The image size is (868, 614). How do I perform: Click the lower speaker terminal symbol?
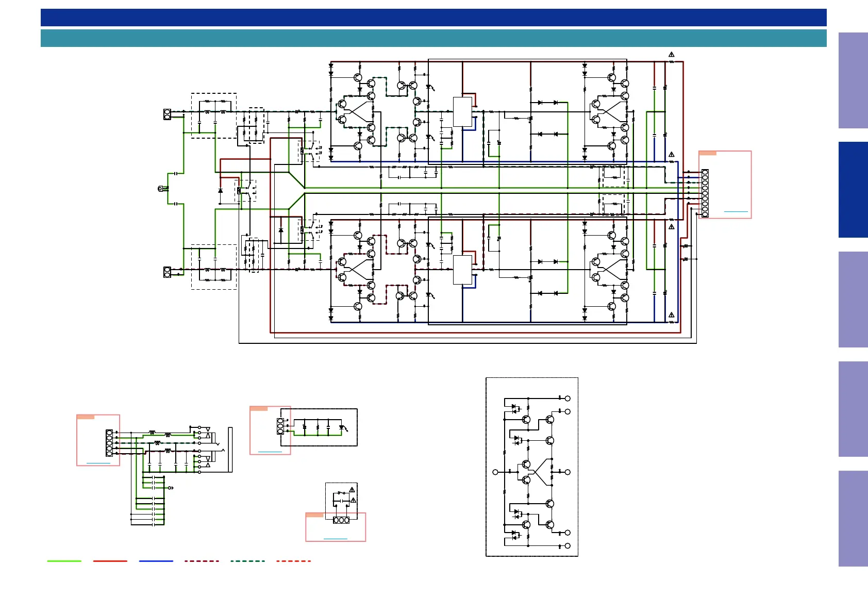point(167,272)
